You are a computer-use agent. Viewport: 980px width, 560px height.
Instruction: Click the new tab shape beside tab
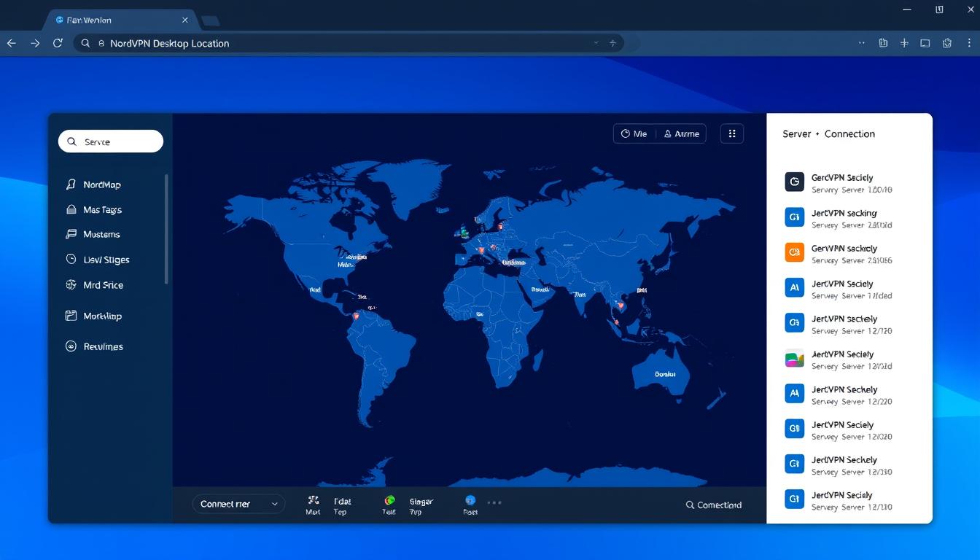pos(210,20)
